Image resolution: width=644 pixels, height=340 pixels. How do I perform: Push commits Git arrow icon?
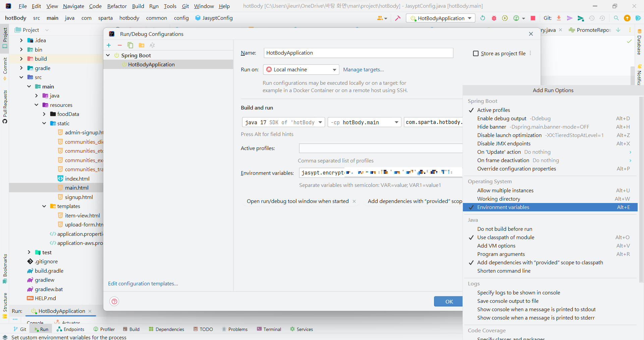(x=570, y=18)
